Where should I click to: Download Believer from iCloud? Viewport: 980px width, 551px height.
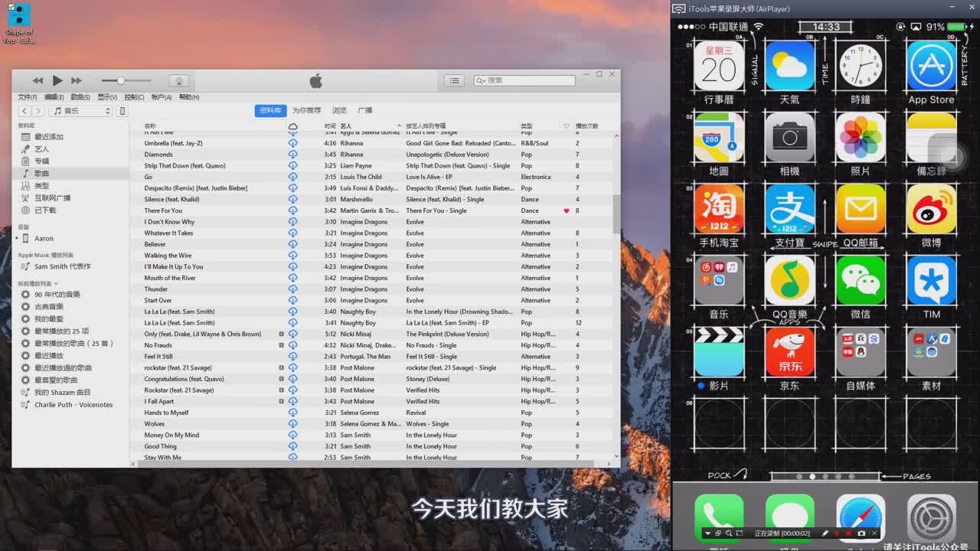tap(292, 244)
